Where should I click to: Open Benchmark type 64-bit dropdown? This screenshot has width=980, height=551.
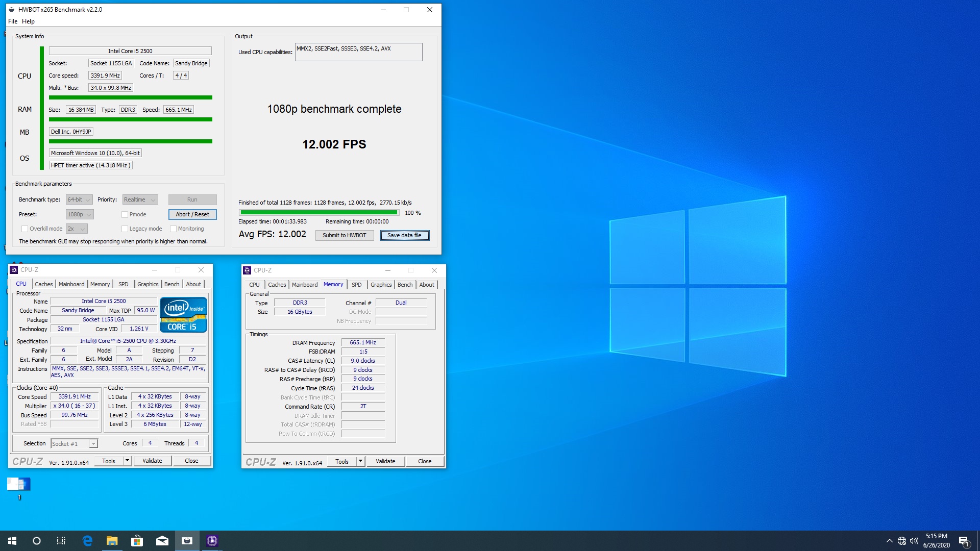click(79, 200)
